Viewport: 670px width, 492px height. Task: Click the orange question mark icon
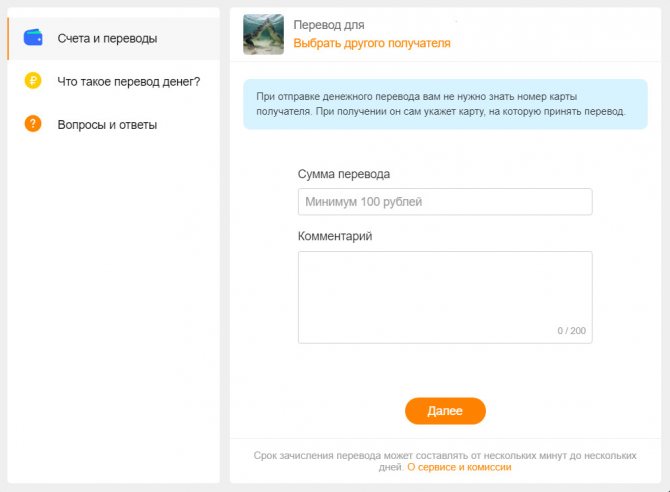[33, 124]
